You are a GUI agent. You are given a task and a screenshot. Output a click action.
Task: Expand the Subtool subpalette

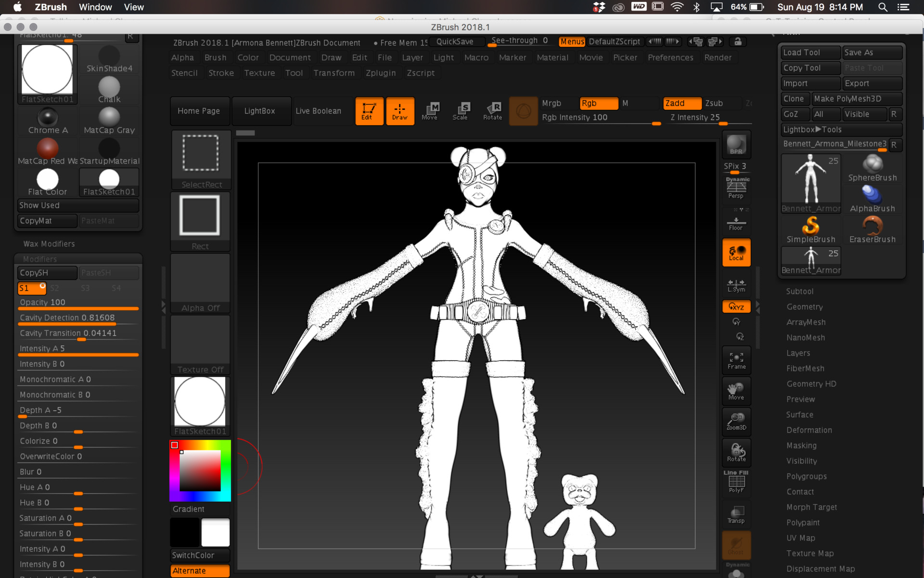point(800,291)
